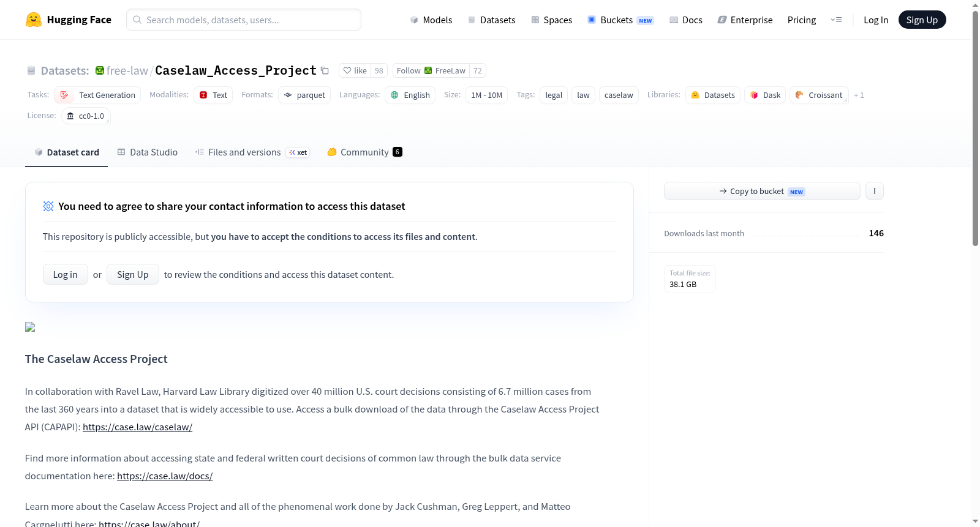Open the case.law/docs link
Viewport: 980px width, 527px height.
pyautogui.click(x=165, y=476)
